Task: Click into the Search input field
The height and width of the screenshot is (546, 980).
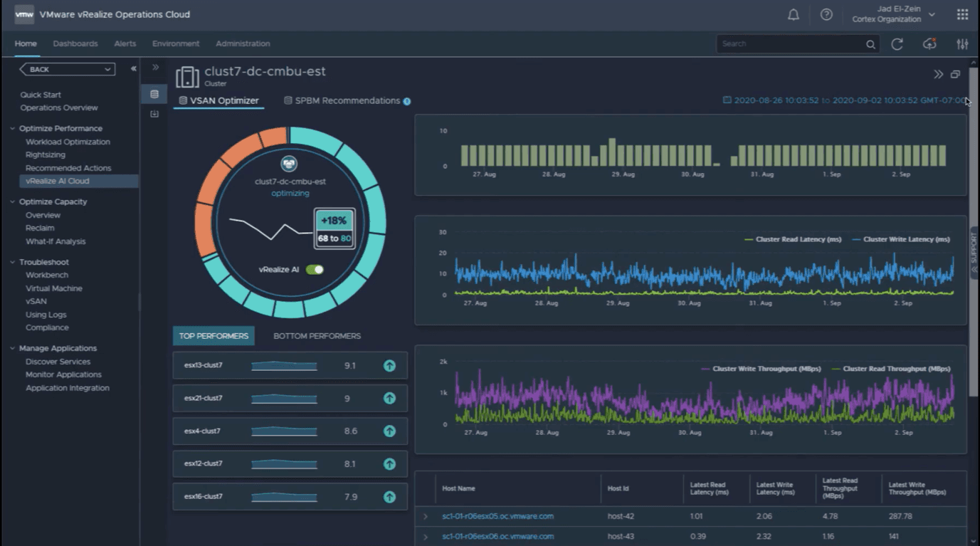Action: 790,44
